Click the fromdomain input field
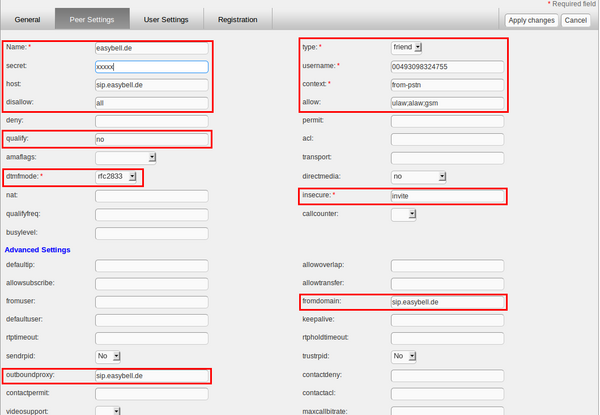Viewport: 600px width, 415px height. click(447, 302)
